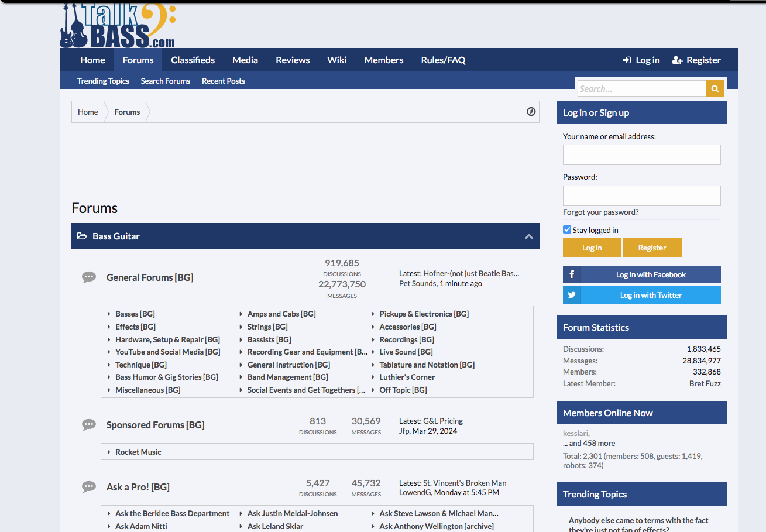Focus the Password input field

click(642, 195)
